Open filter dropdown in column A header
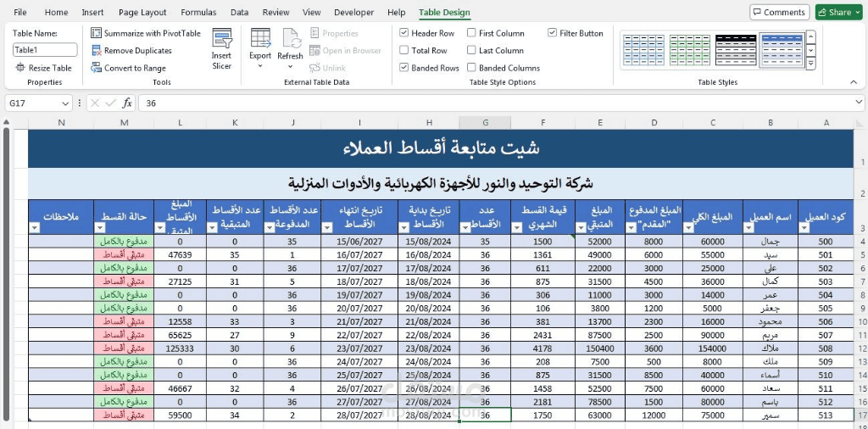The width and height of the screenshot is (868, 429). [804, 227]
